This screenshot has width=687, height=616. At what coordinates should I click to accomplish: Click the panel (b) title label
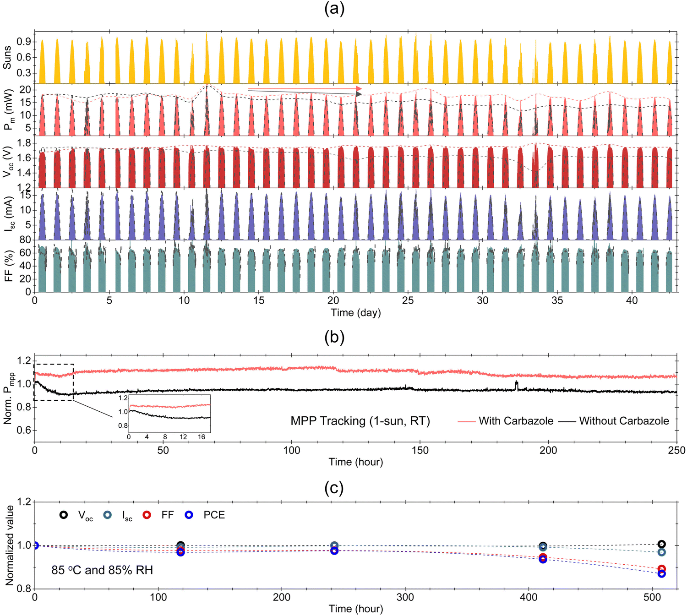334,337
